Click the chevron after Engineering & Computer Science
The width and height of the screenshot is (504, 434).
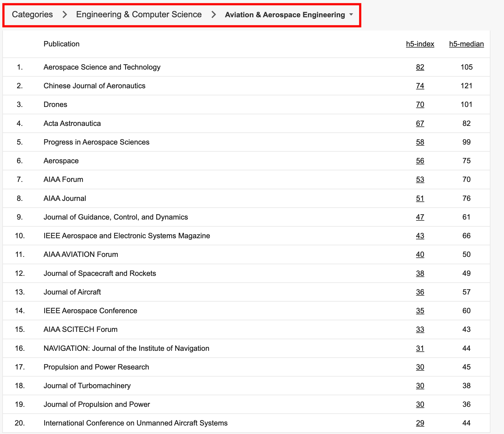pos(213,14)
